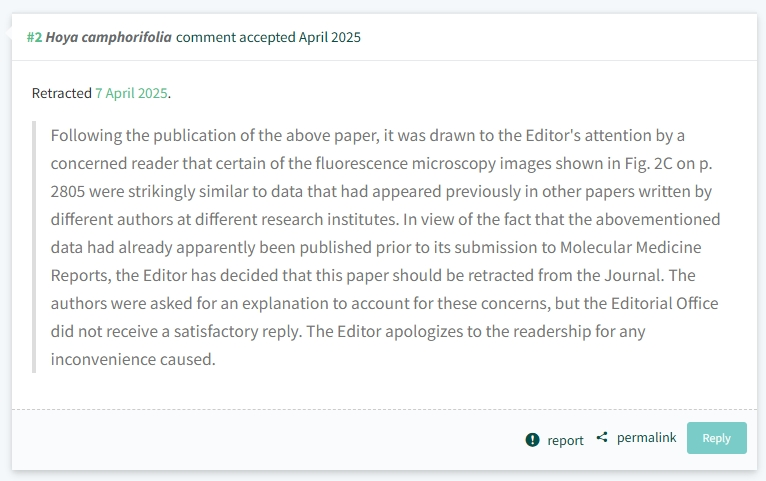This screenshot has height=481, width=766.
Task: Click 'Editorial Office' in the quoted text
Action: pyautogui.click(x=664, y=304)
